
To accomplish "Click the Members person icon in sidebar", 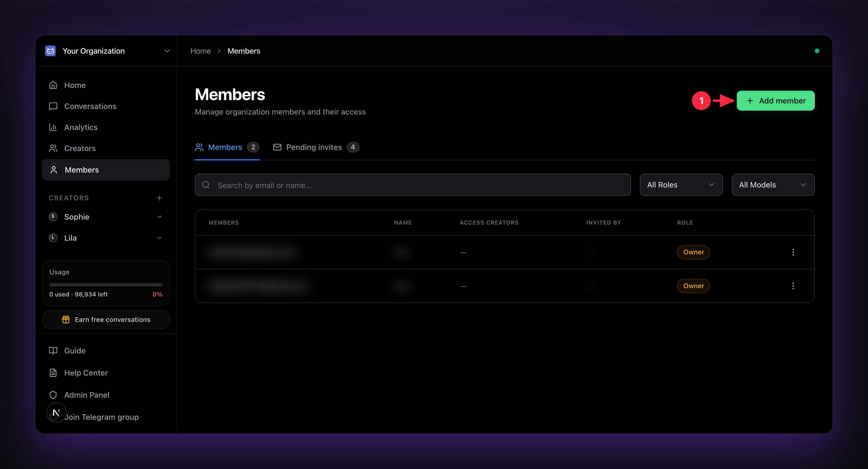I will pos(54,170).
